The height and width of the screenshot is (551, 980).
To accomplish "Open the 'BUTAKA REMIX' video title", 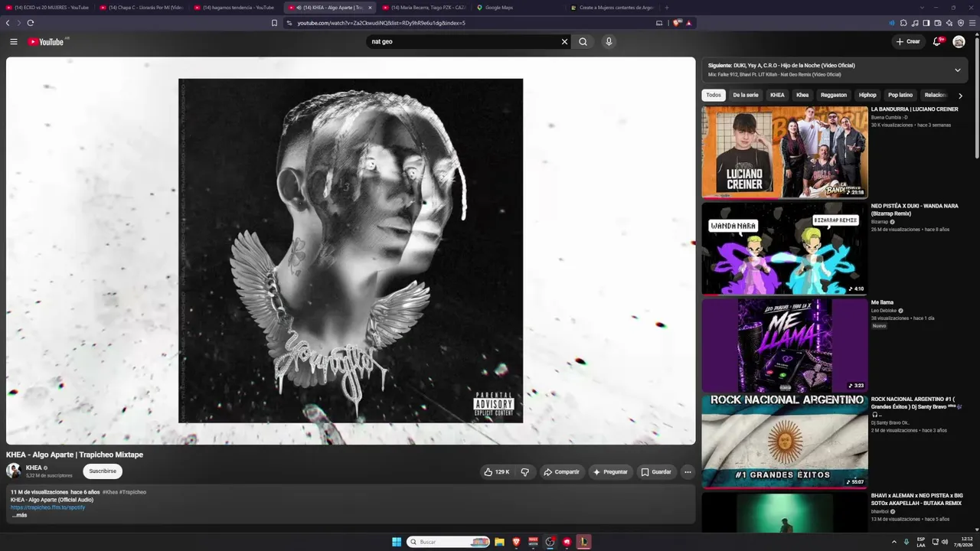I will (x=916, y=499).
